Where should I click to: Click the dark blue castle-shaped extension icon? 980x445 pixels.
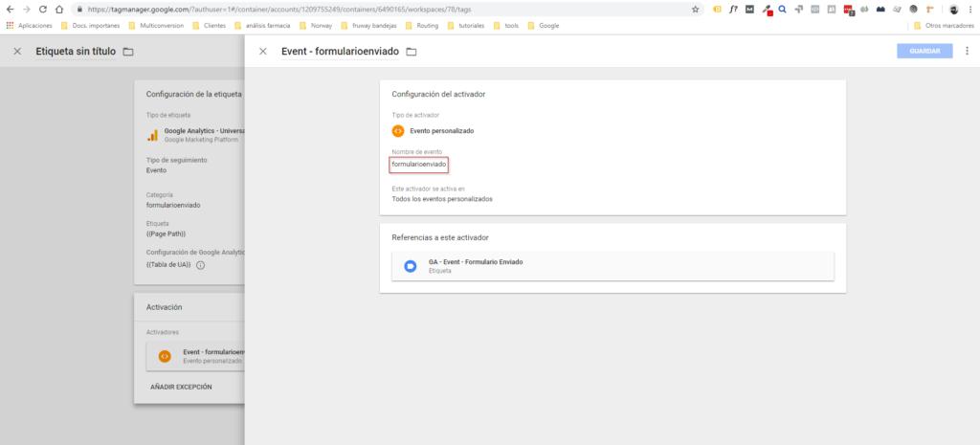pyautogui.click(x=880, y=10)
